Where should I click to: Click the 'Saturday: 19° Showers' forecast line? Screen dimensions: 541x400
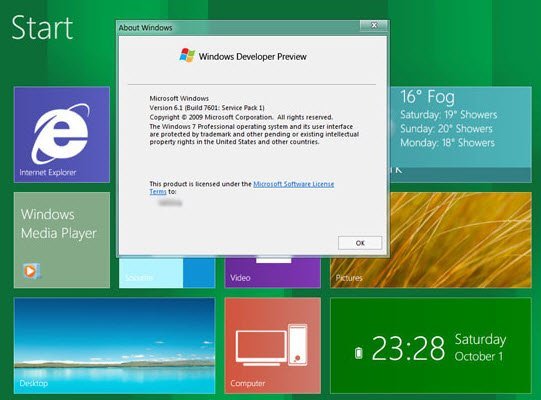[449, 115]
